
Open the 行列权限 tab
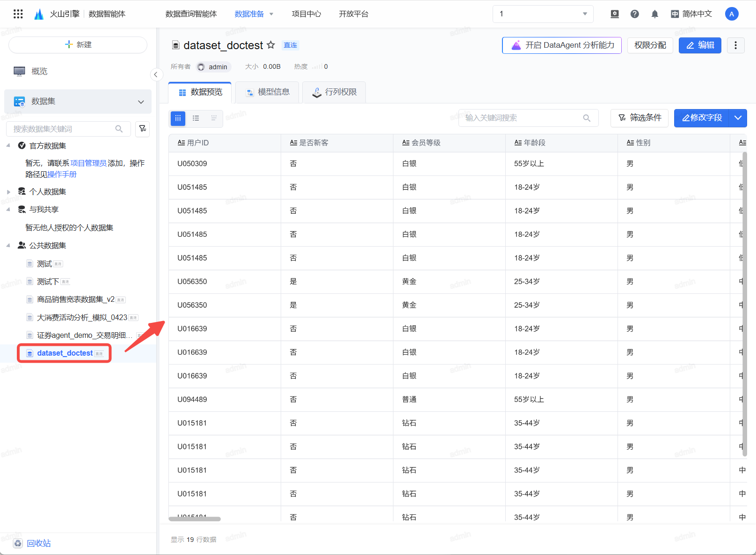(x=334, y=92)
